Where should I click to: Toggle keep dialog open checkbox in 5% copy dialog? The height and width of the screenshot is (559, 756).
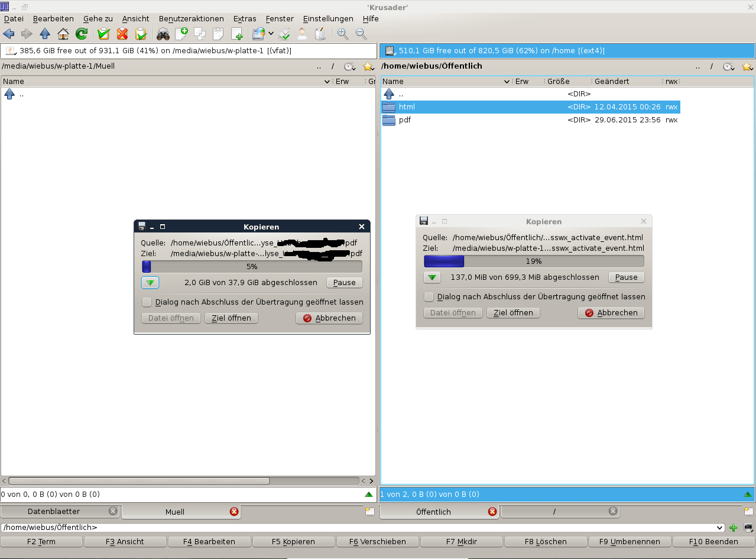(x=147, y=302)
